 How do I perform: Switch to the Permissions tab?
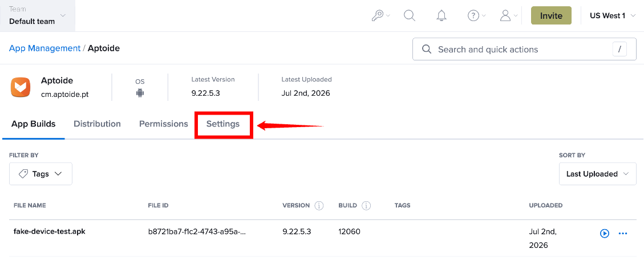tap(164, 124)
